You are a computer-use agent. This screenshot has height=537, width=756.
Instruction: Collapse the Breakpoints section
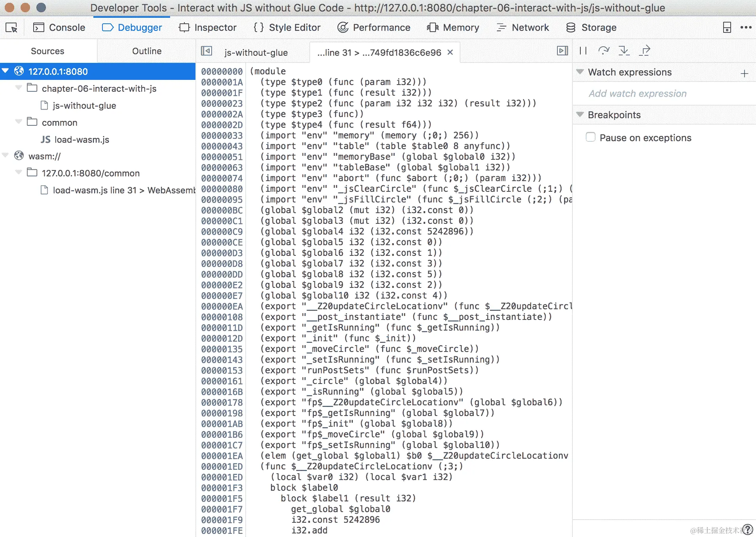coord(580,115)
